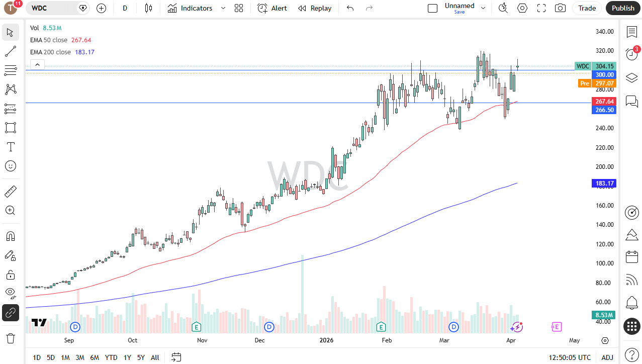Open the quick search icon
The width and height of the screenshot is (642, 364).
coord(503,8)
